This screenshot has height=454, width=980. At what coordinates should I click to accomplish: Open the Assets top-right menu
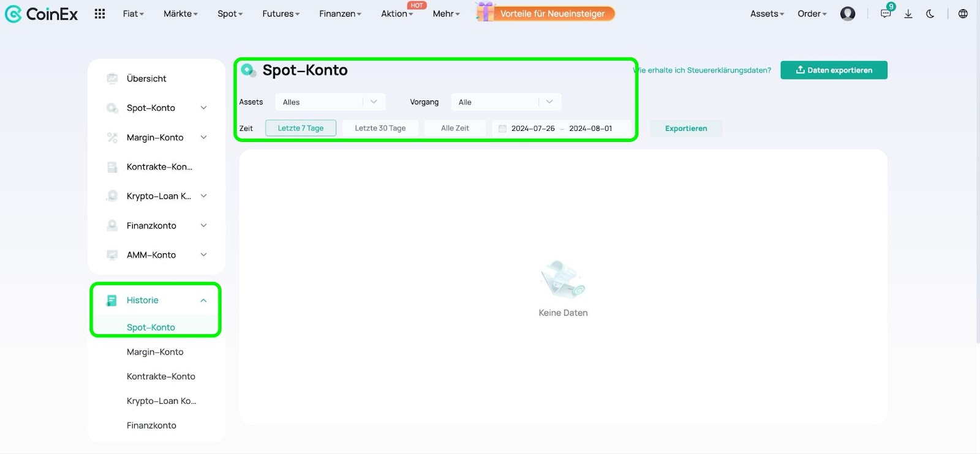coord(767,13)
